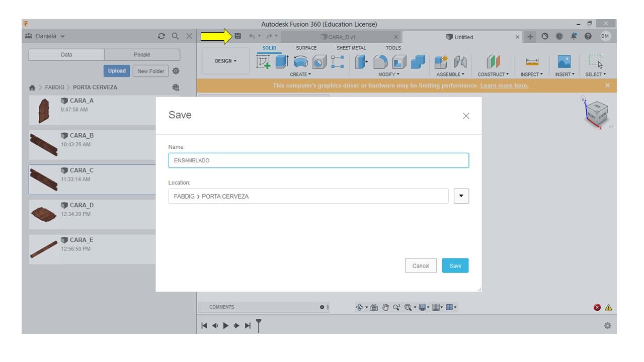
Task: Click the yellow warning triangle icon
Action: click(x=608, y=307)
